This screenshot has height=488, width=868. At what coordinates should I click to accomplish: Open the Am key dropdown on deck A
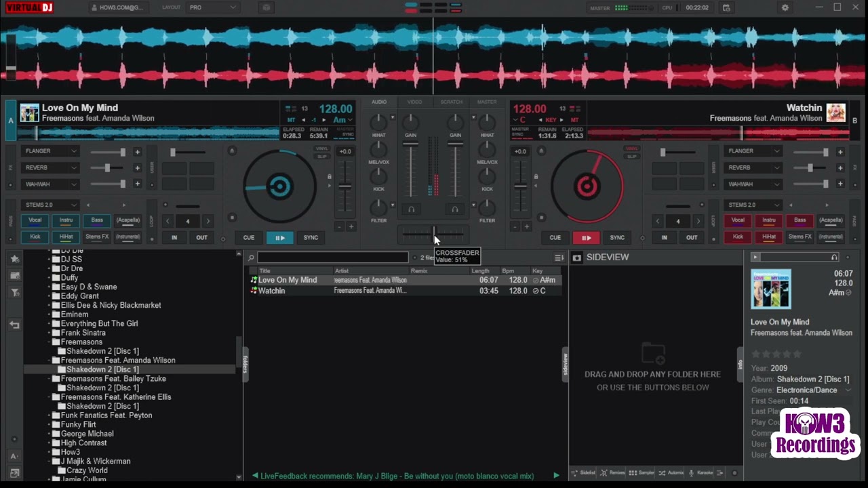tap(343, 120)
